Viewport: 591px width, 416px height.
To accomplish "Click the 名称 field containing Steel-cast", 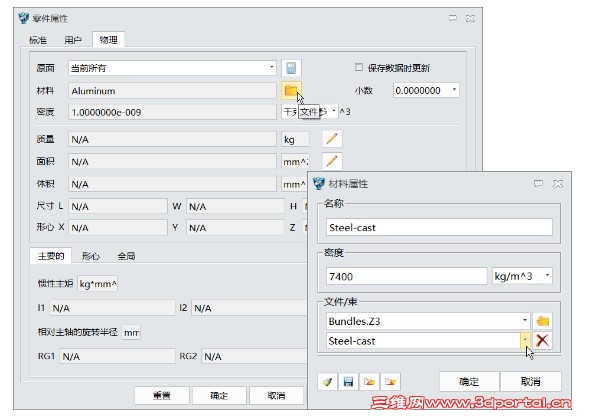I will tap(439, 228).
